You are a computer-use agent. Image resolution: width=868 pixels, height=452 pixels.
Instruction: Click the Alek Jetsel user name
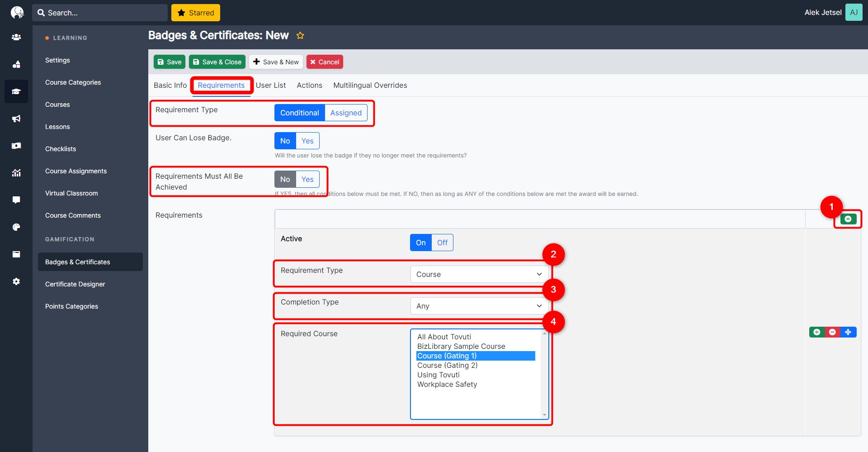tap(823, 13)
